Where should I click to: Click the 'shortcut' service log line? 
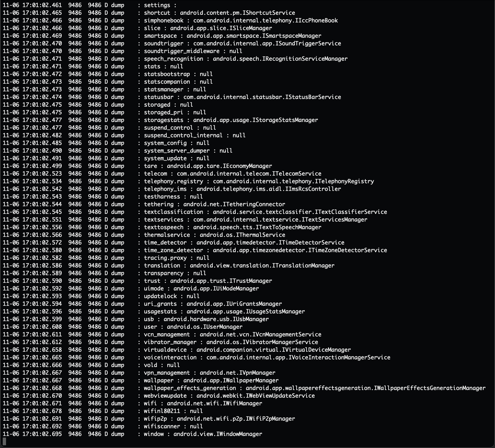pyautogui.click(x=149, y=13)
